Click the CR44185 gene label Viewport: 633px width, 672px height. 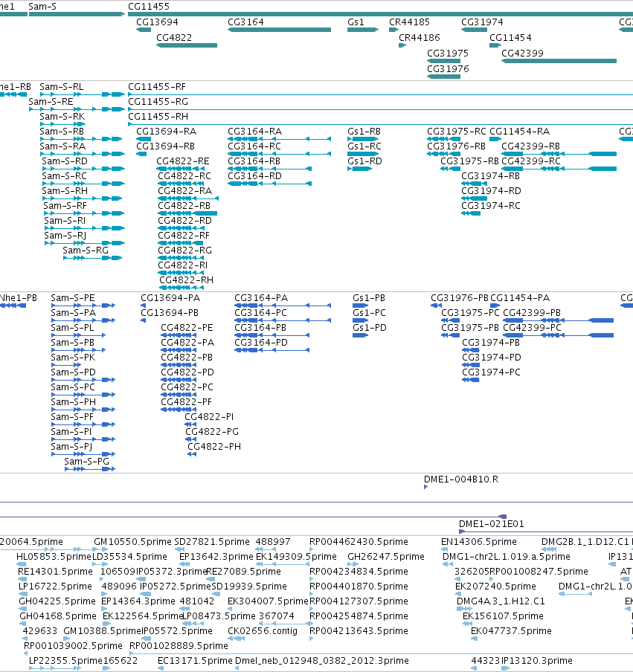pos(409,22)
